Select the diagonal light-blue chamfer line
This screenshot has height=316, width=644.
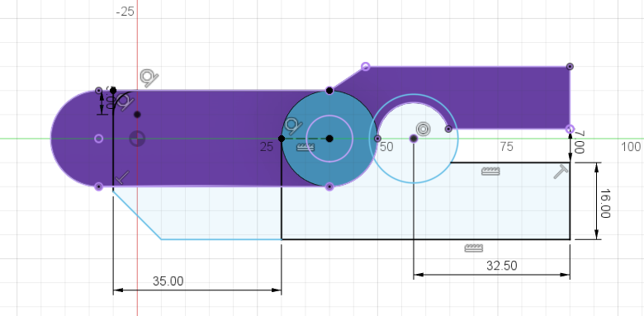(137, 215)
